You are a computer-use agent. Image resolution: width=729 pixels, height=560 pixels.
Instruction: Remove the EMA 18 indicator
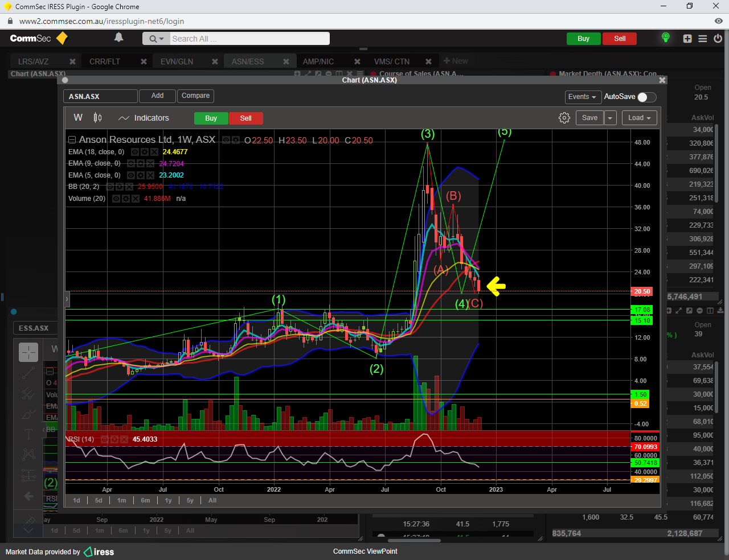pos(154,152)
